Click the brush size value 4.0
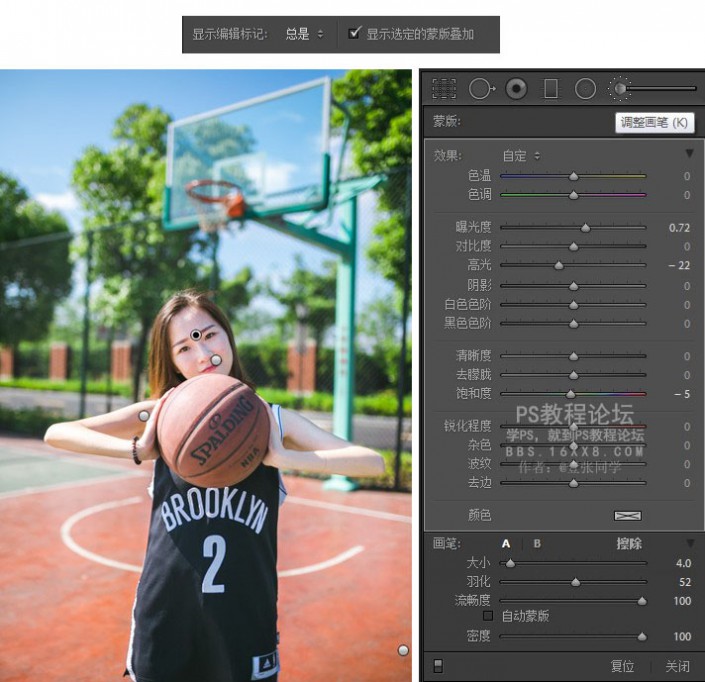Screen dimensions: 705x682 (683, 563)
